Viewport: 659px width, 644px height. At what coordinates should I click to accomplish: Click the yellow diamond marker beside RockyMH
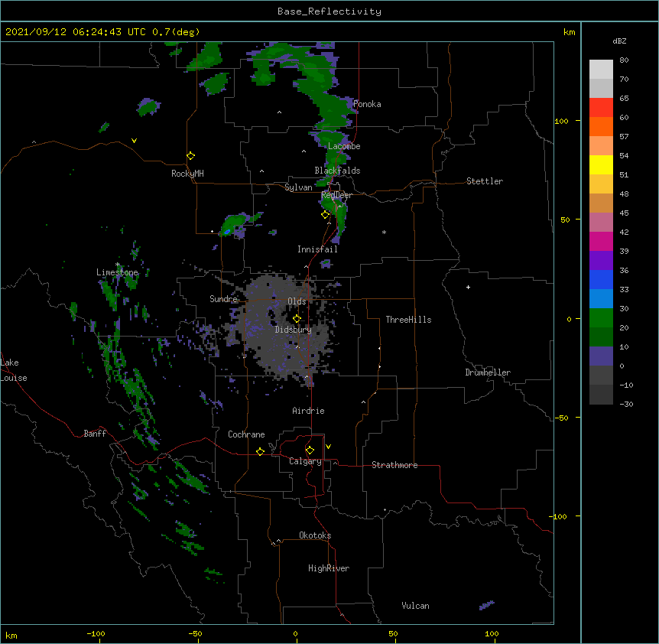190,156
